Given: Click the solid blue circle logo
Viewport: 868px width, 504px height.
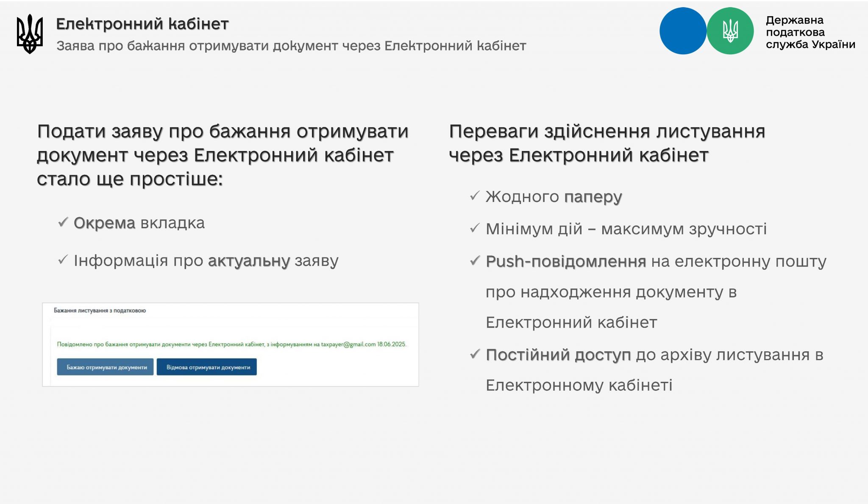Looking at the screenshot, I should (683, 31).
